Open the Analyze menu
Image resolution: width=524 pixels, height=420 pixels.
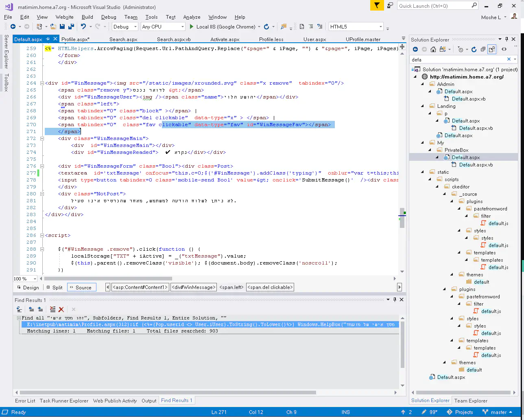192,17
